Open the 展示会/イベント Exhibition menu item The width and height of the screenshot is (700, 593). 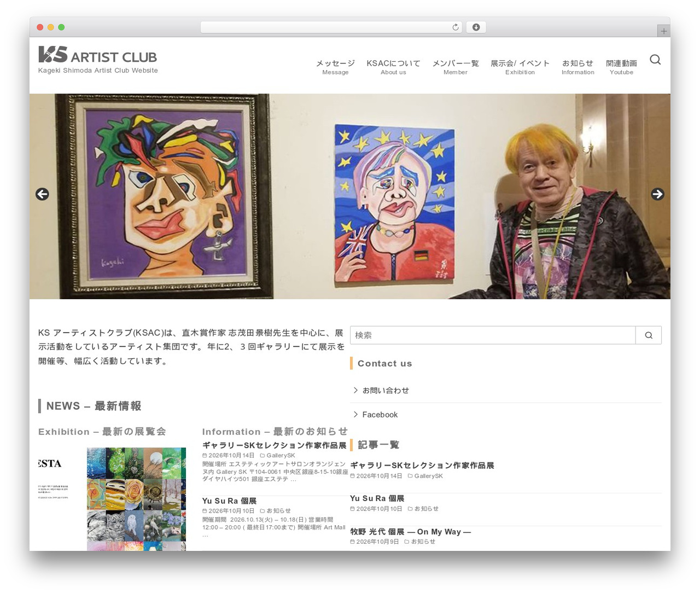pyautogui.click(x=520, y=67)
